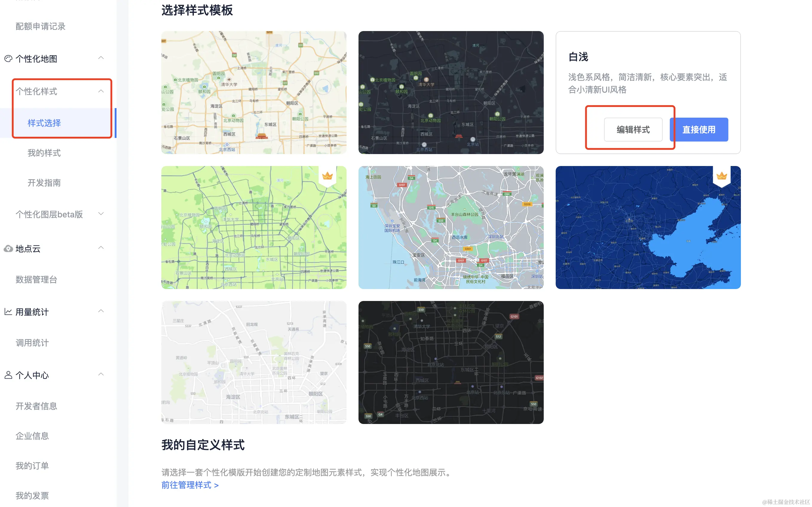The height and width of the screenshot is (507, 812).
Task: Click the chart icon beside 用量统计
Action: point(8,312)
